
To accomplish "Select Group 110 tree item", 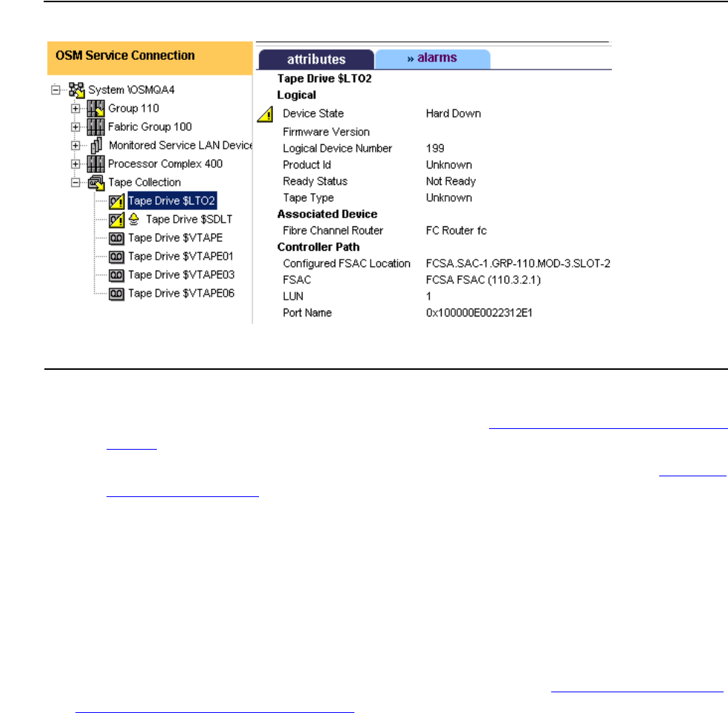I will coord(134,108).
